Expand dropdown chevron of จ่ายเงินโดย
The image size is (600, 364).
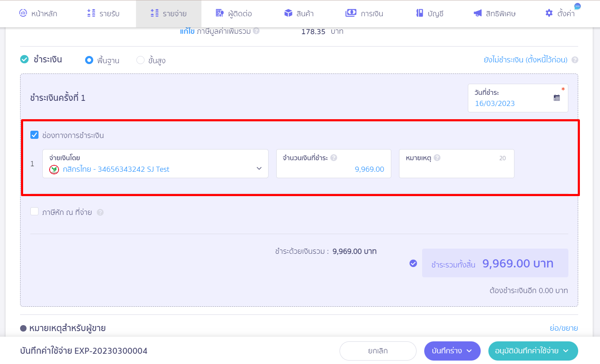click(259, 168)
